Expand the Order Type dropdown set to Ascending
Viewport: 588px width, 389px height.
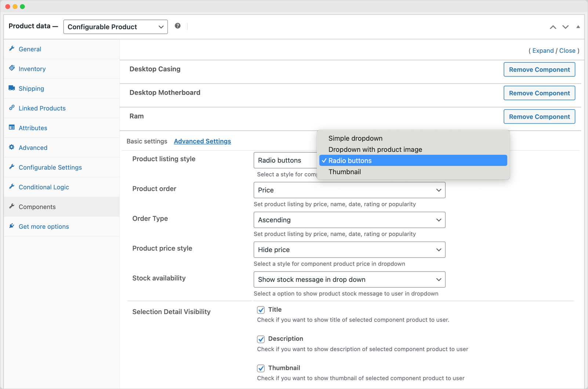pyautogui.click(x=349, y=220)
